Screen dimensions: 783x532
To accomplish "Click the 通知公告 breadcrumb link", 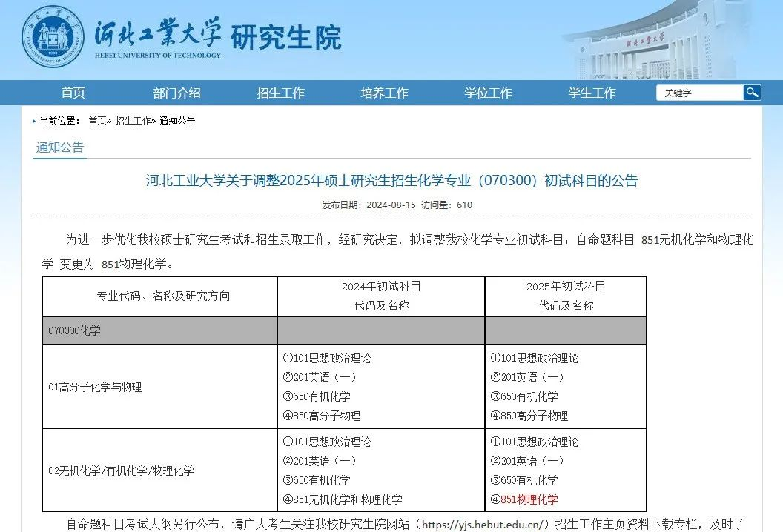I will click(177, 121).
